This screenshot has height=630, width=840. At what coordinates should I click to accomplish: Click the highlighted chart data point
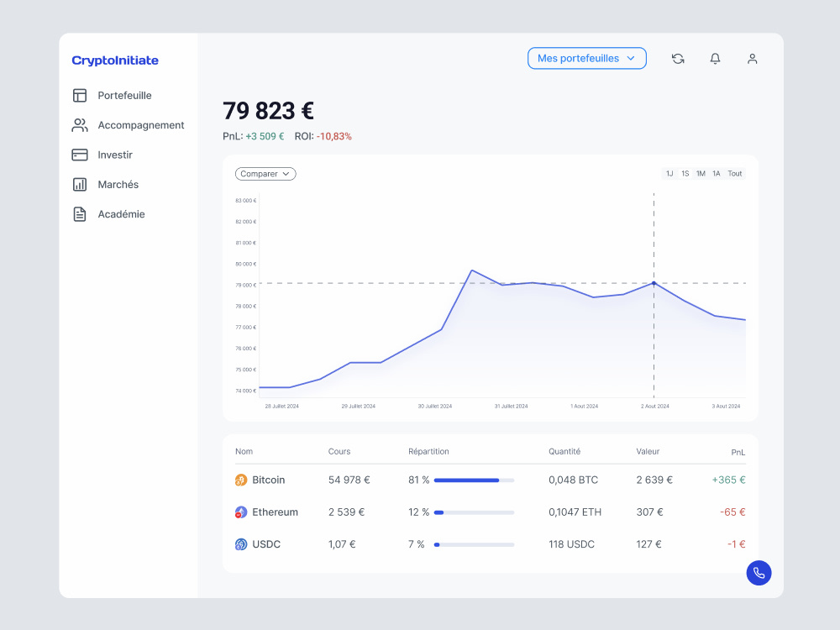click(x=654, y=283)
